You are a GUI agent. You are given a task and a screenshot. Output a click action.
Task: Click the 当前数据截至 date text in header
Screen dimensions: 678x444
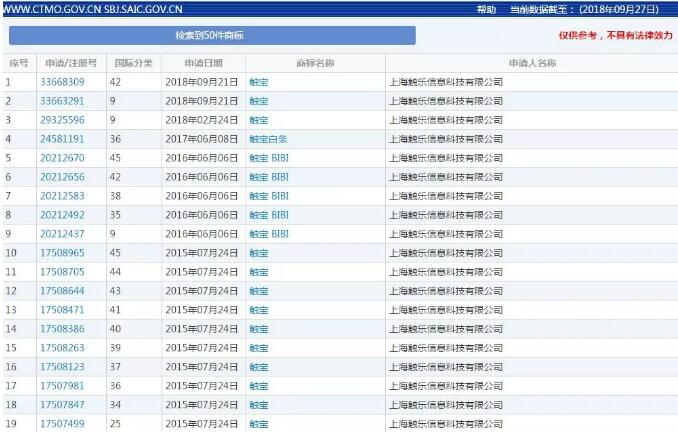584,10
